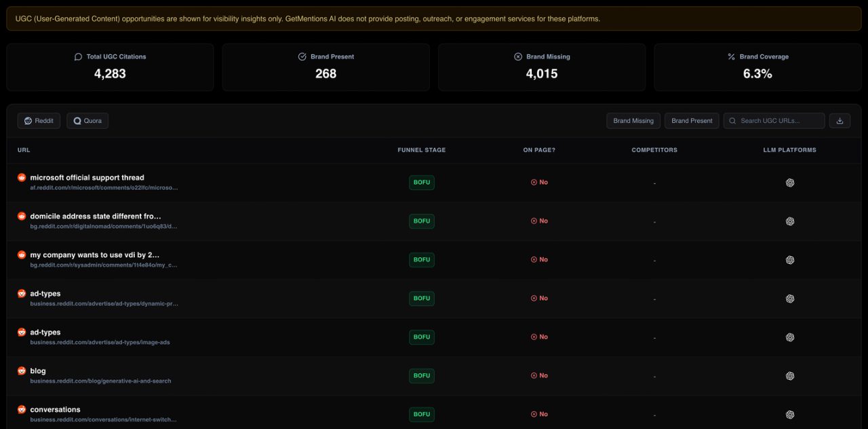This screenshot has height=429, width=868.
Task: Click ChatGPT icon on ad-types image-ads row
Action: (x=790, y=337)
